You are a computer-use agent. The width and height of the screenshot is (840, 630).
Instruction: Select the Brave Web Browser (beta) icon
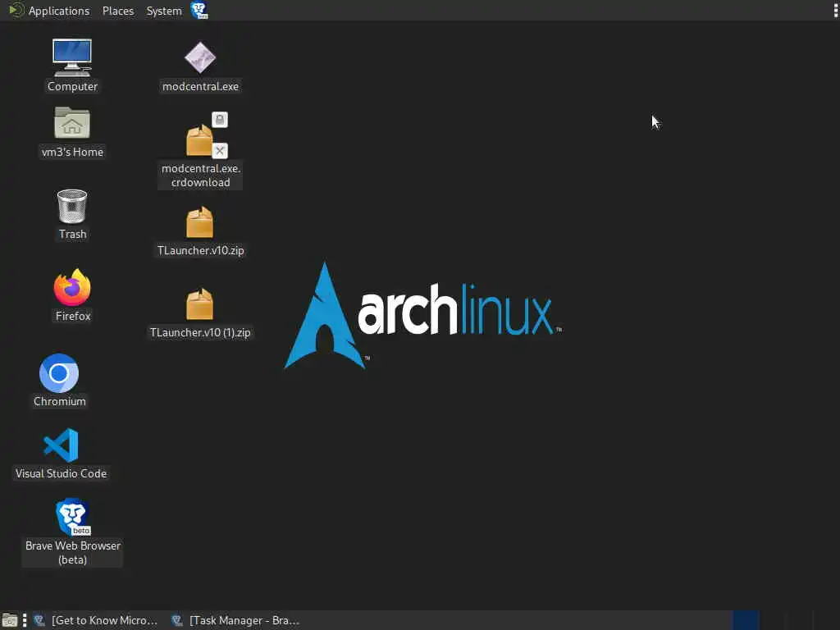pyautogui.click(x=73, y=517)
